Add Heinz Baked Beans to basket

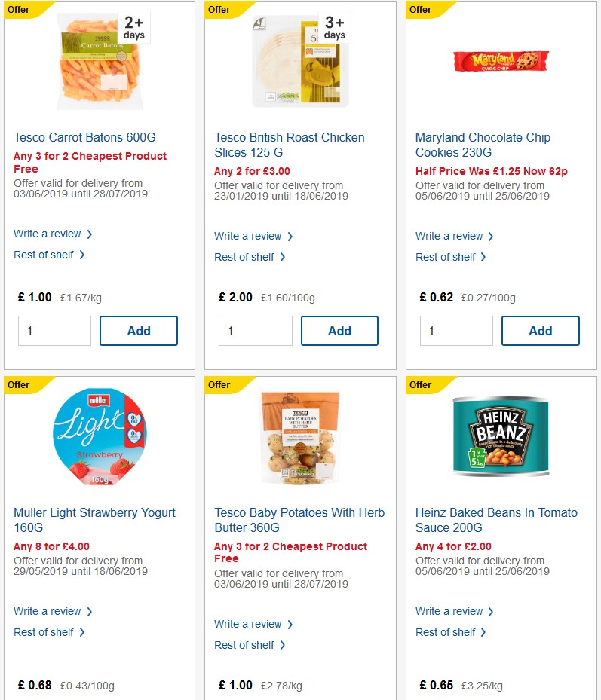(541, 697)
